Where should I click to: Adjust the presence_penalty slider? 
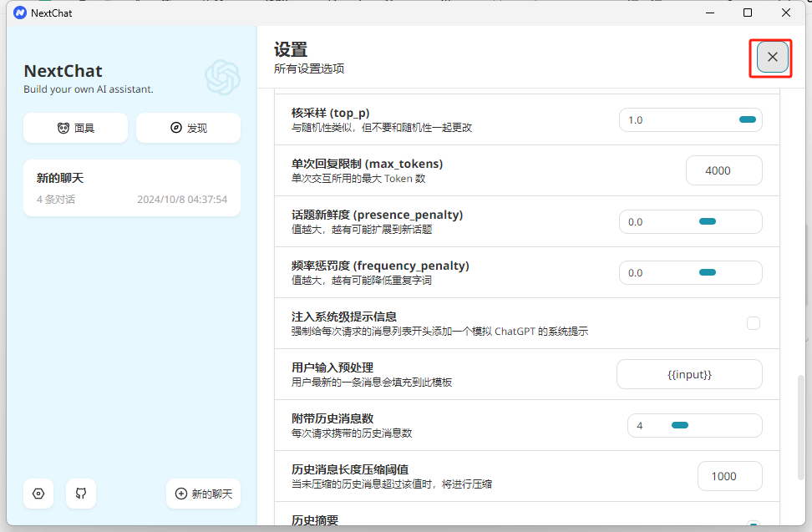tap(691, 222)
